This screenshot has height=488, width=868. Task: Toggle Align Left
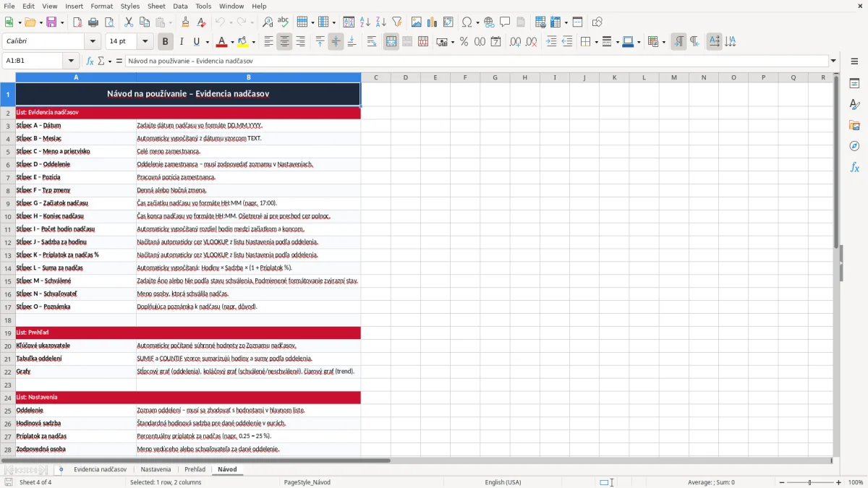[268, 42]
